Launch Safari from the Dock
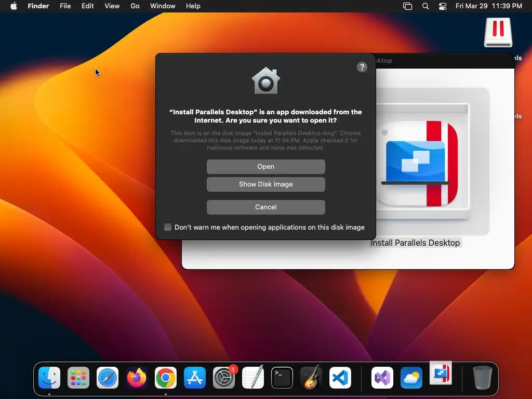 [108, 378]
